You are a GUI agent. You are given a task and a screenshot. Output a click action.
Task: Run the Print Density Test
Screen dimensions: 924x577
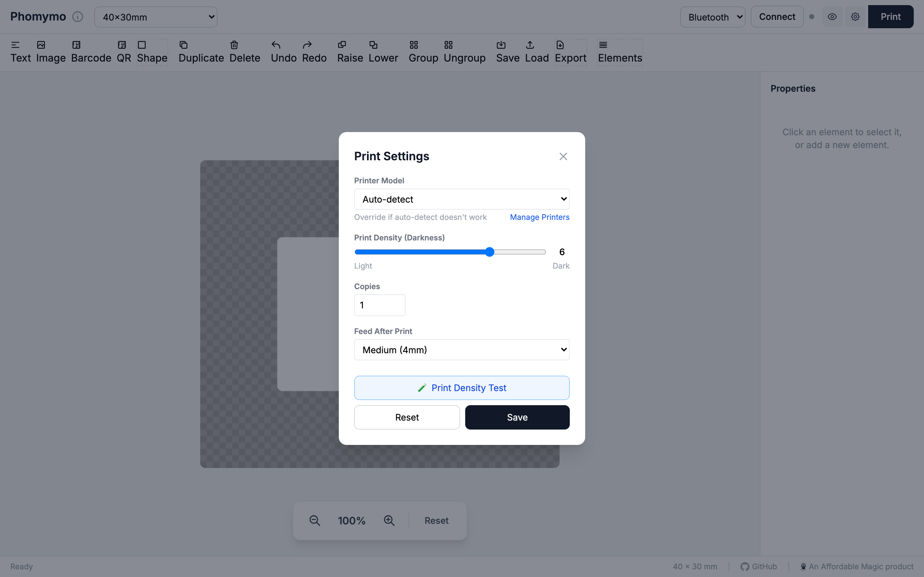pos(461,387)
